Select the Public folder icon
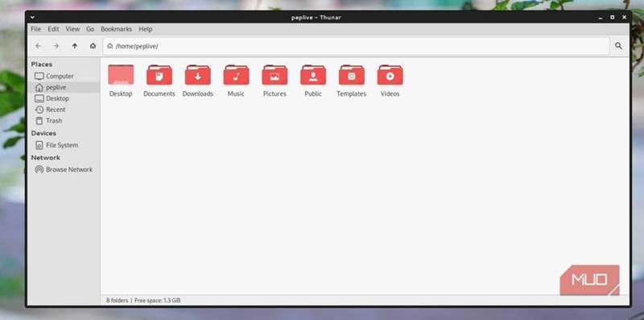Screen dimensions: 644x320 pyautogui.click(x=313, y=75)
